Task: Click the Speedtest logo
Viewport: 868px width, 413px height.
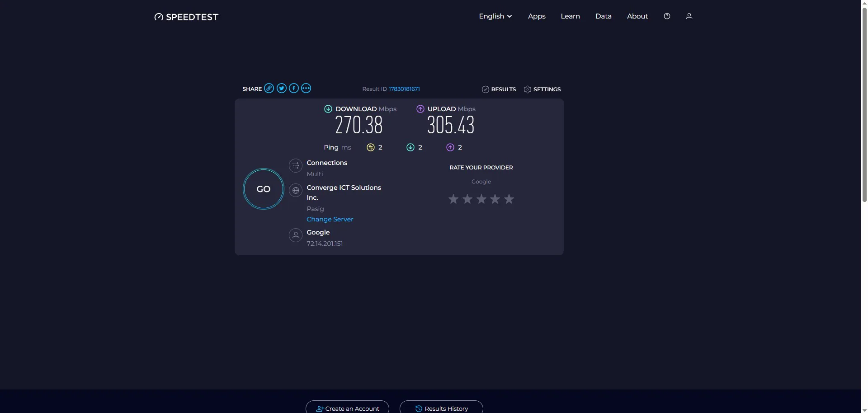Action: click(186, 17)
